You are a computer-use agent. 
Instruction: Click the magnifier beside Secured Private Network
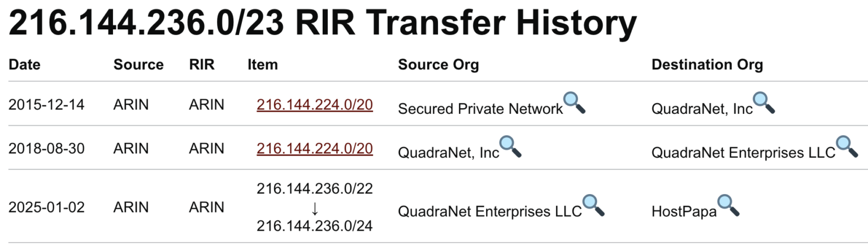[x=575, y=103]
